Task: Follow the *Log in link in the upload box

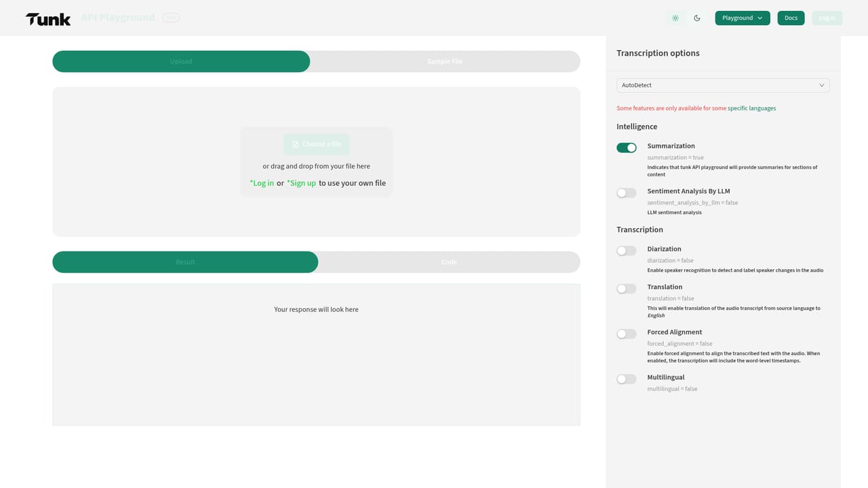Action: [x=262, y=183]
